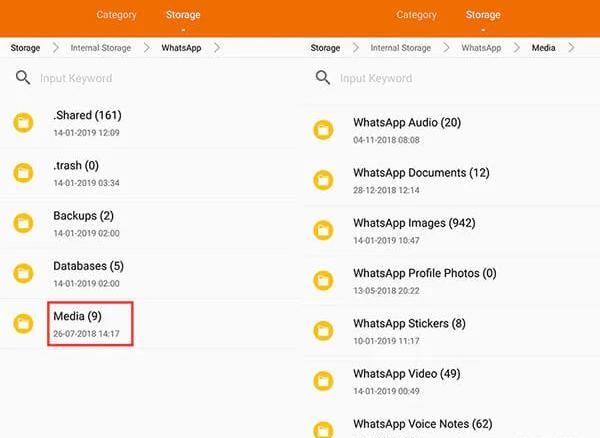Select 'Backups (2)' folder name

click(83, 216)
